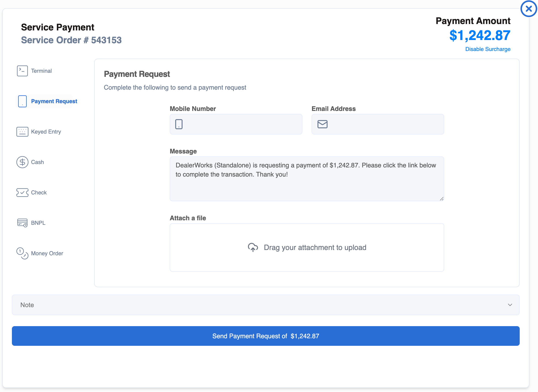The height and width of the screenshot is (392, 538).
Task: Click the message box resize handle
Action: pos(441,199)
